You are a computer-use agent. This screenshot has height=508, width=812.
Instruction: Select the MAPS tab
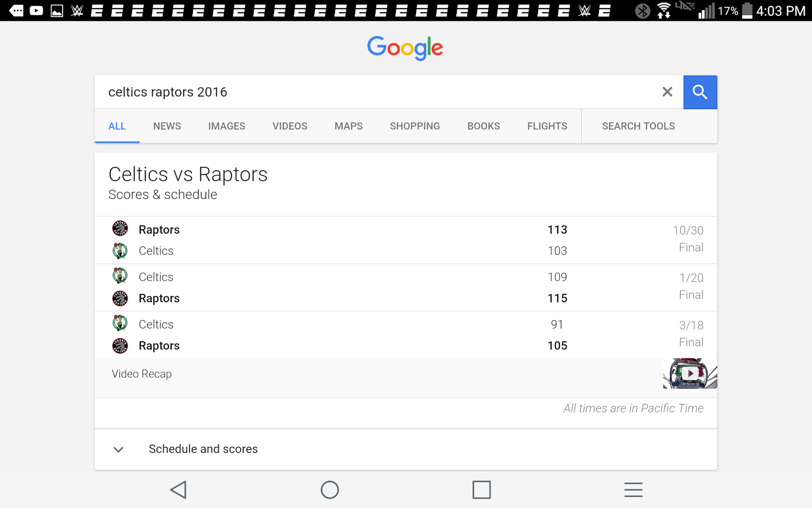pos(349,126)
